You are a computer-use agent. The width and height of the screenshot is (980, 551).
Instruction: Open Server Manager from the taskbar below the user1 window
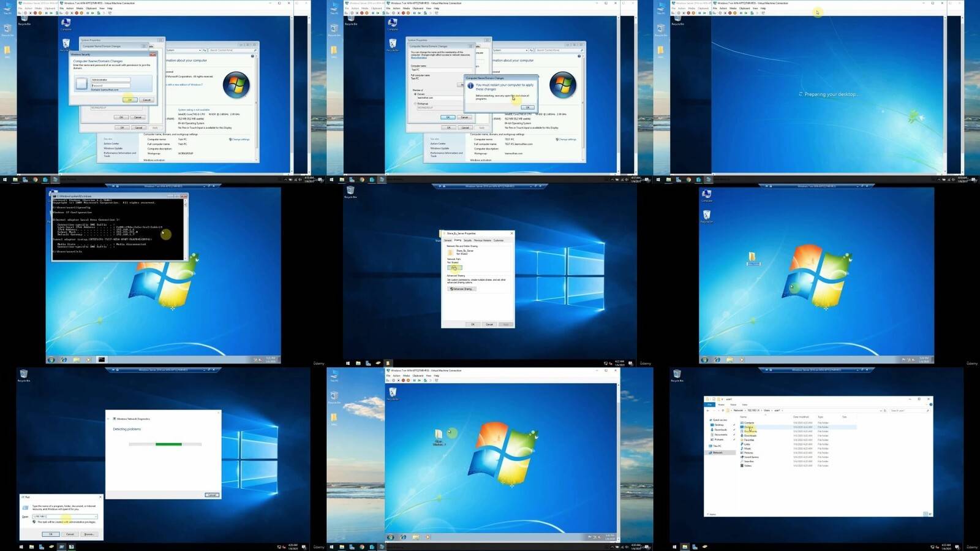click(x=695, y=547)
